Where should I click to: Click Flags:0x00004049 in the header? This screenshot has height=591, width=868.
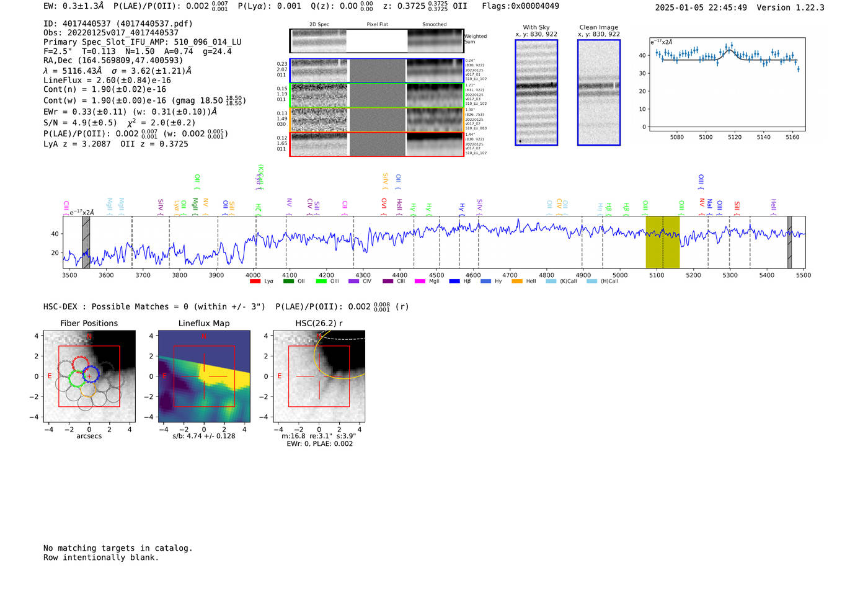coord(520,6)
